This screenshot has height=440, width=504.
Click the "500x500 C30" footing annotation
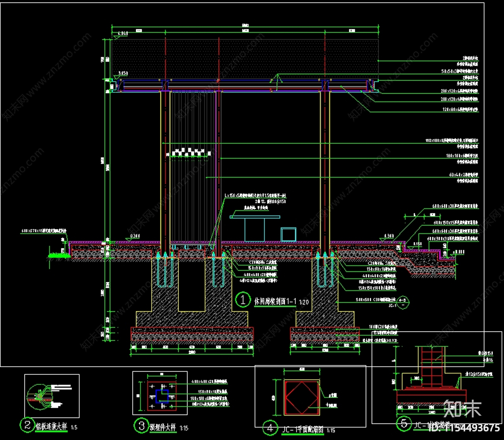(376, 299)
